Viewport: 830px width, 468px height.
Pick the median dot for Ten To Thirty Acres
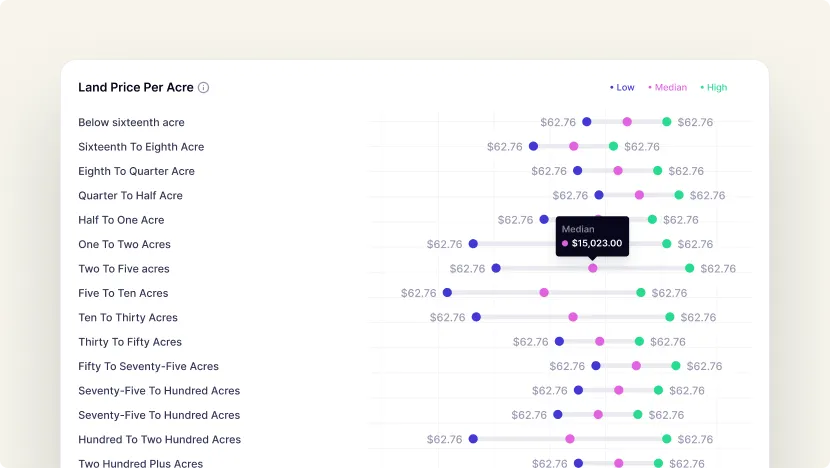pyautogui.click(x=573, y=317)
